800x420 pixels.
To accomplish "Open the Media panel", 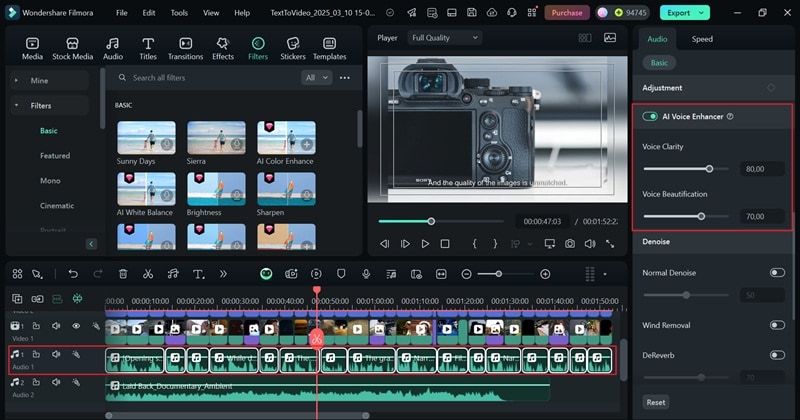I will click(32, 49).
